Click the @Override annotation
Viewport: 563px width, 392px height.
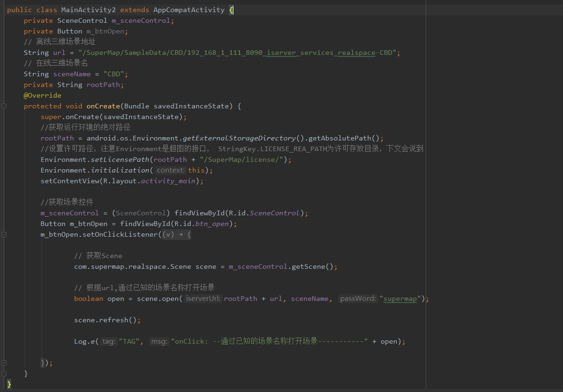click(42, 95)
